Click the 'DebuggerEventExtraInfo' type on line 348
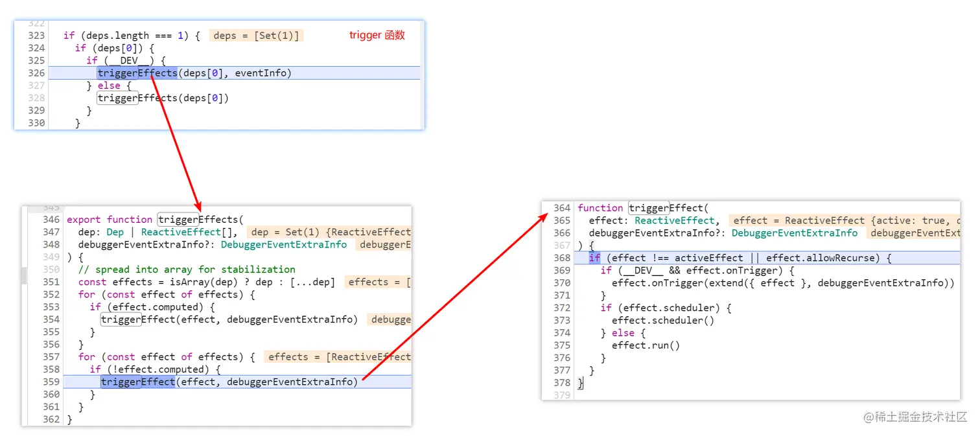 tap(284, 245)
